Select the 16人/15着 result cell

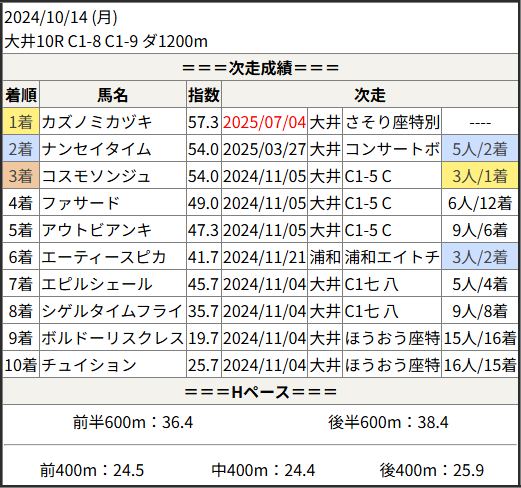click(480, 365)
